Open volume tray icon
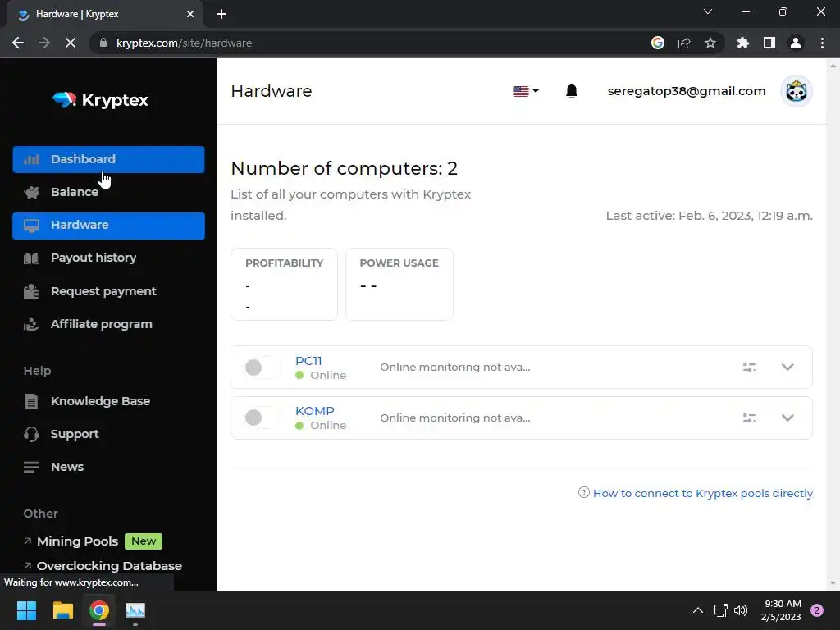 [741, 610]
